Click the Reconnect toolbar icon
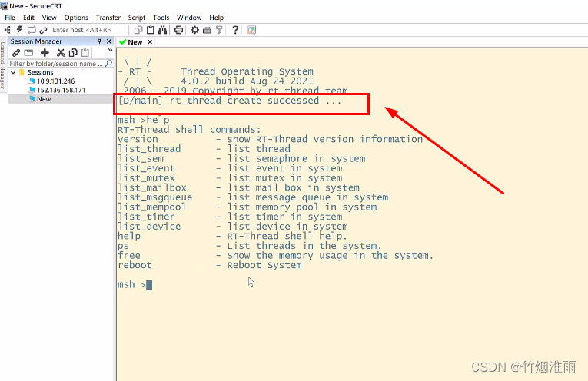Viewport: 588px width, 381px height. click(32, 30)
